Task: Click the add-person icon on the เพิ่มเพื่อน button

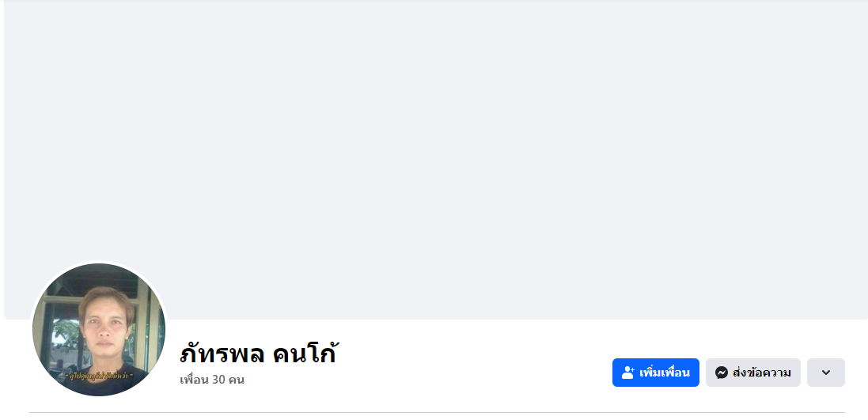Action: coord(628,373)
